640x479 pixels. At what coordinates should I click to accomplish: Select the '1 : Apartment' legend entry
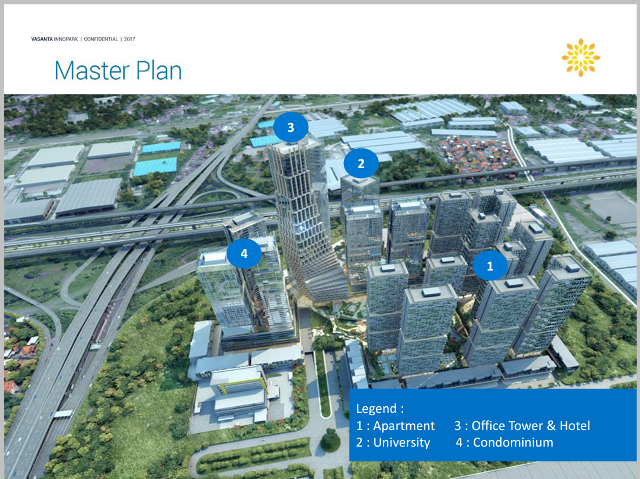[395, 426]
